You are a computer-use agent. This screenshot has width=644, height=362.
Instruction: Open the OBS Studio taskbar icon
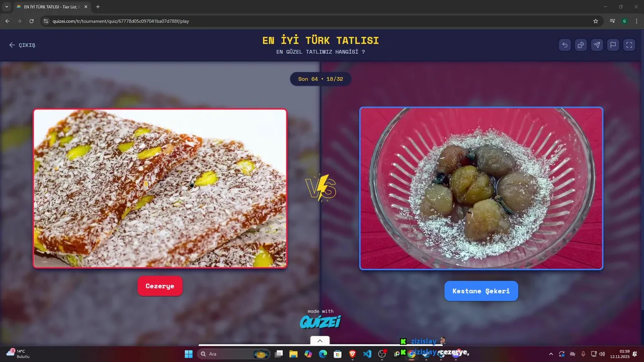pyautogui.click(x=382, y=354)
